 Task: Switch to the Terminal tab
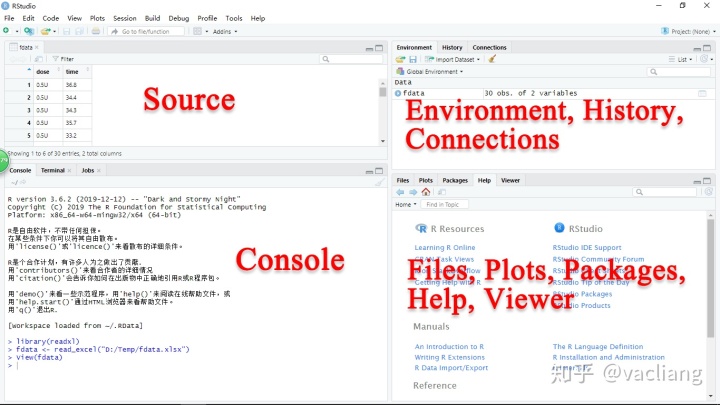53,170
